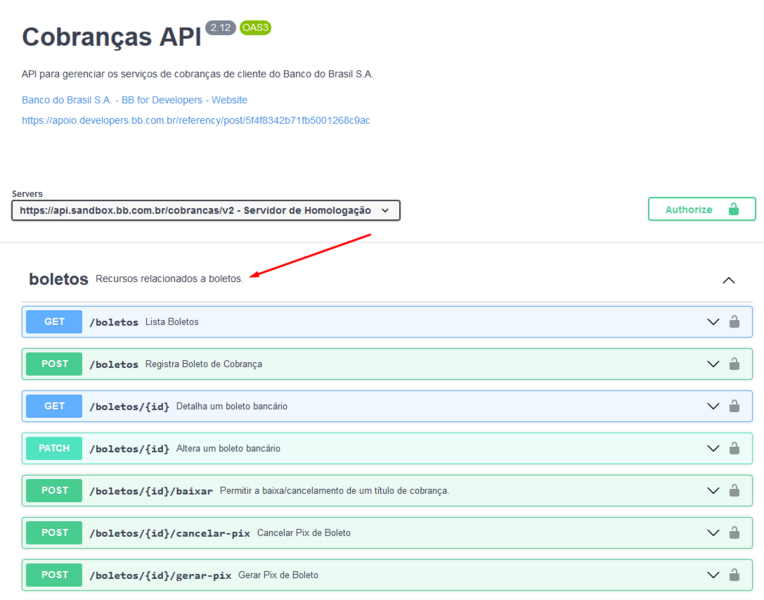The image size is (764, 600).
Task: Click 'Recursos relacionados a boletos.' text
Action: (169, 279)
